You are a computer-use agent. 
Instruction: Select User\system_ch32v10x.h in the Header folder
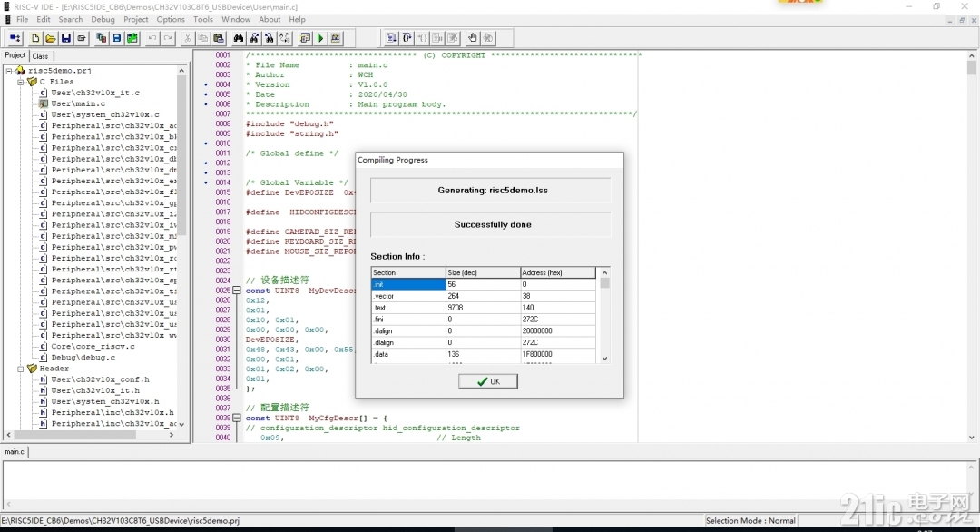105,401
